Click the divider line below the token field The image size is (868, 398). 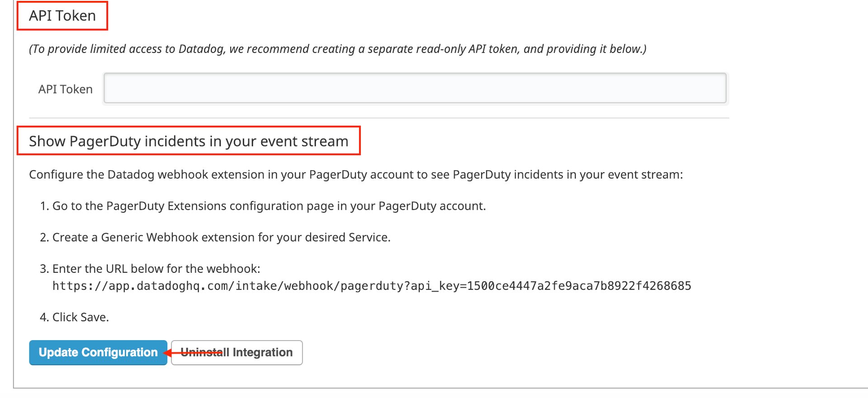[379, 118]
